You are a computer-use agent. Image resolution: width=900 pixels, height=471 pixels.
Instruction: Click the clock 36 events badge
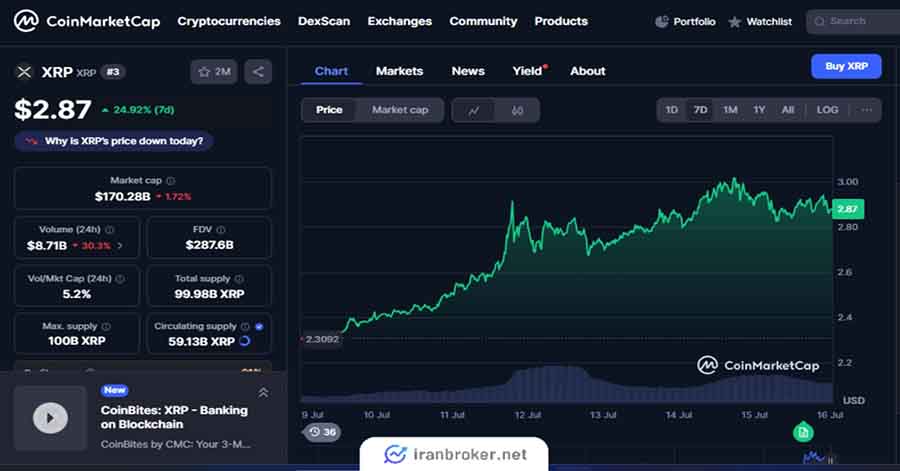(x=322, y=432)
